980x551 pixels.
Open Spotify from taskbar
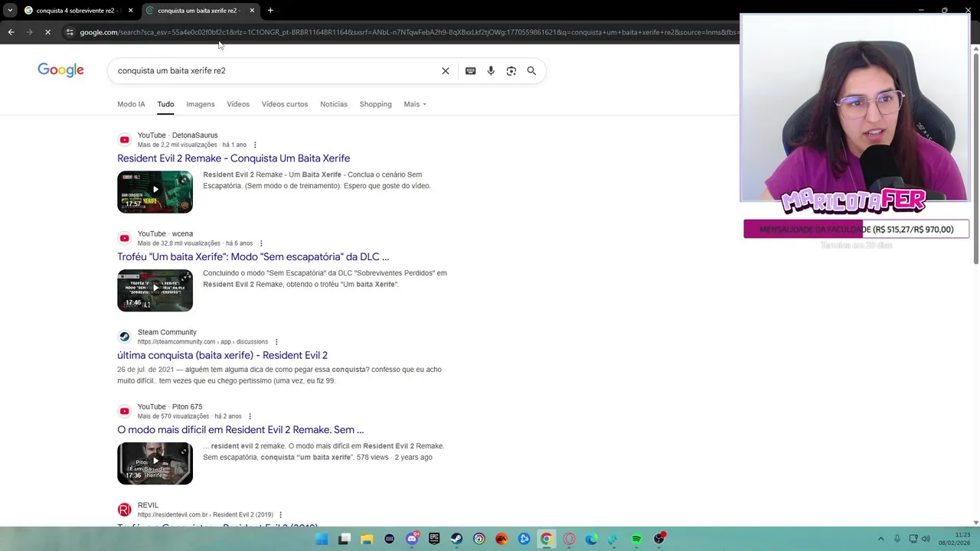[x=636, y=539]
